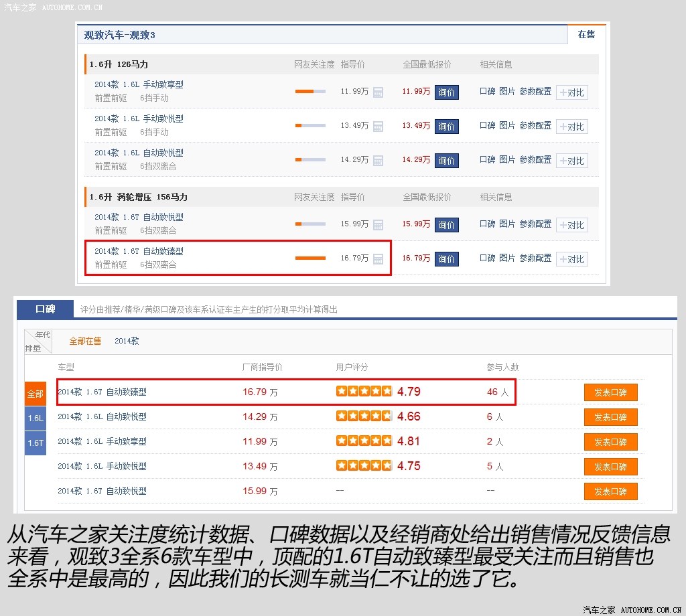This screenshot has height=616, width=686.
Task: Open 图片 link in 1.6L 自动致悦型 row
Action: pos(507,159)
